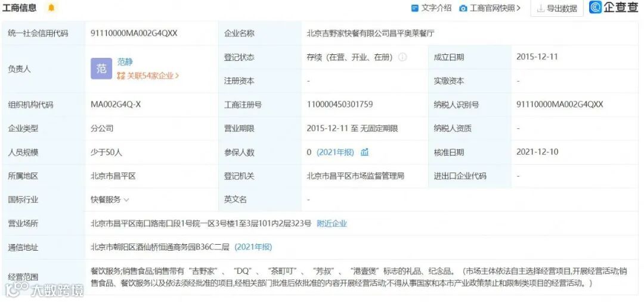This screenshot has width=644, height=302.
Task: Select mailing address 北京市朝阳区酒仙桥恒通商务园B36C二层
Action: click(160, 247)
